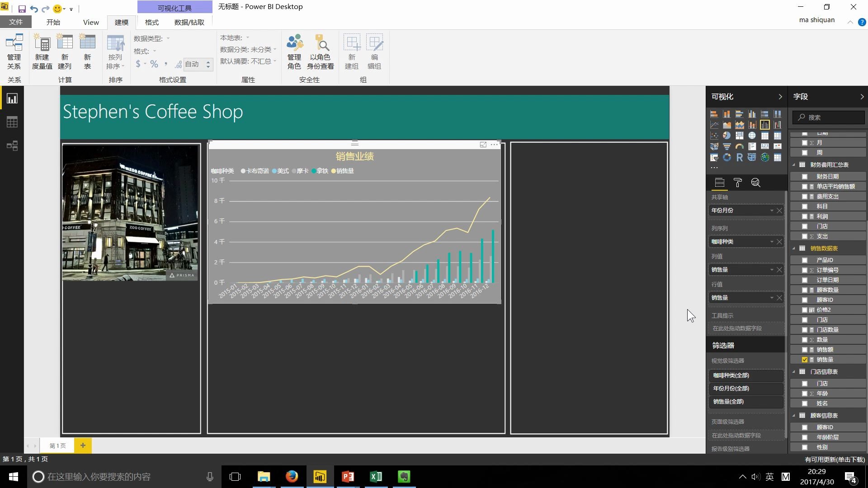Select the pie chart visualization icon

pyautogui.click(x=726, y=136)
